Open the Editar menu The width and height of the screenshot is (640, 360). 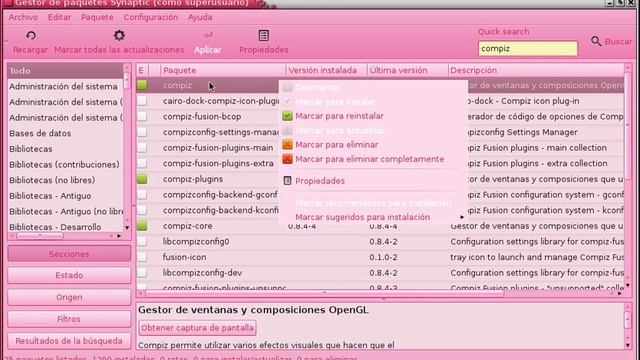[59, 17]
